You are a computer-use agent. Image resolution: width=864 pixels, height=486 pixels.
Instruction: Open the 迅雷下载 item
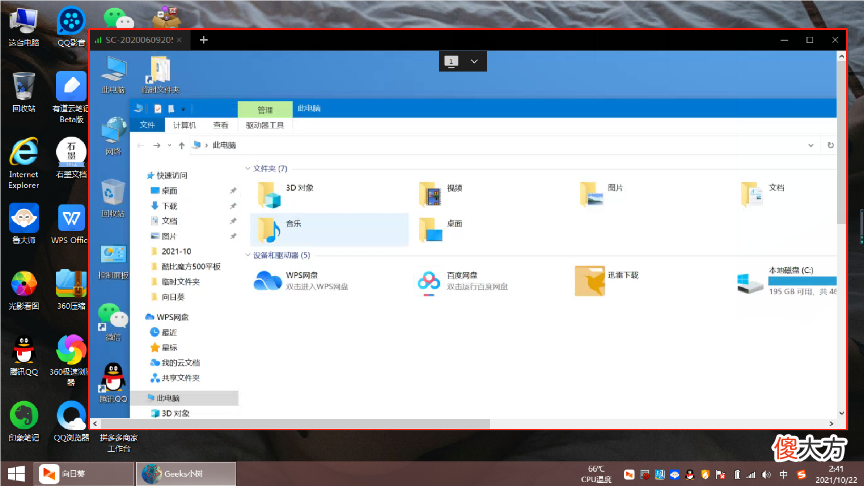pos(606,280)
